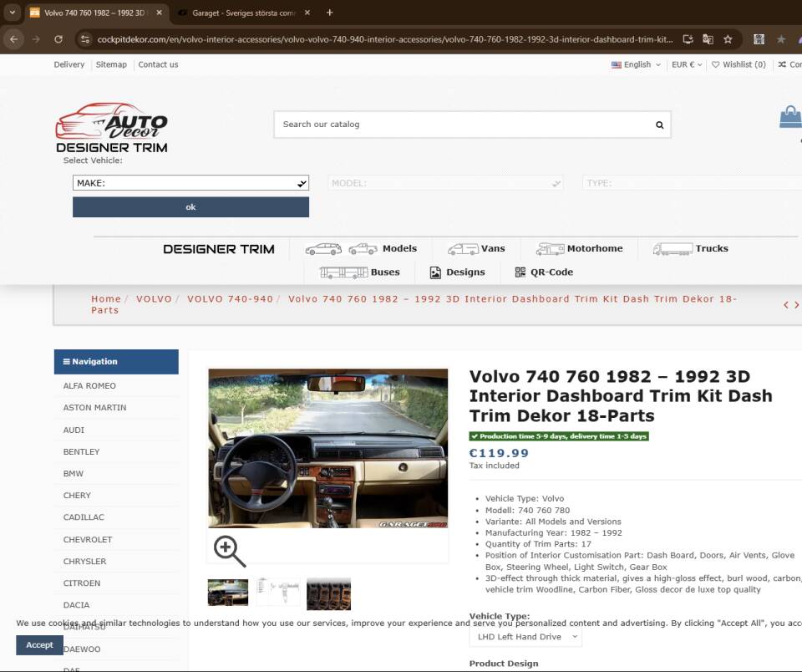This screenshot has width=802, height=672.
Task: Click the zoom-in magnifier on product image
Action: [x=230, y=551]
